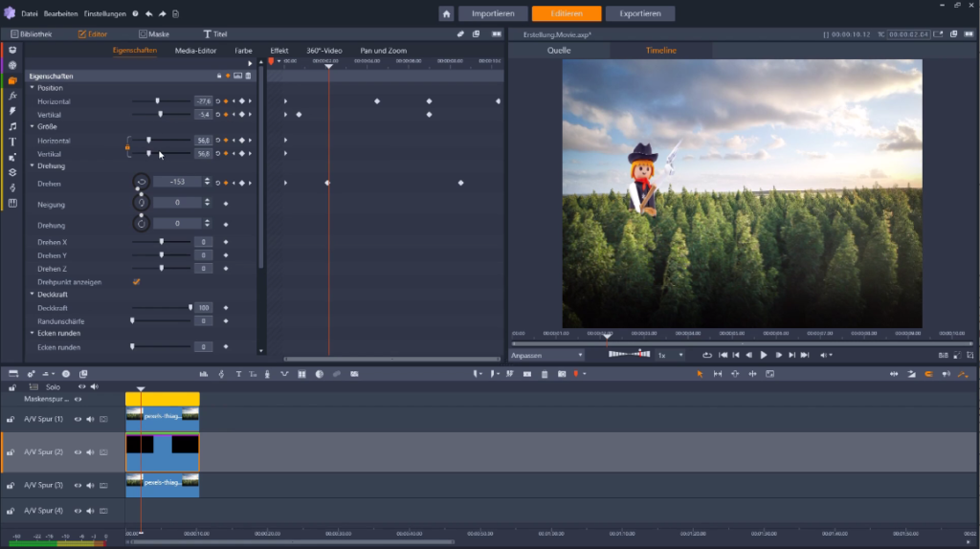Click the preview volume speaker icon
This screenshot has height=549, width=980.
[824, 356]
